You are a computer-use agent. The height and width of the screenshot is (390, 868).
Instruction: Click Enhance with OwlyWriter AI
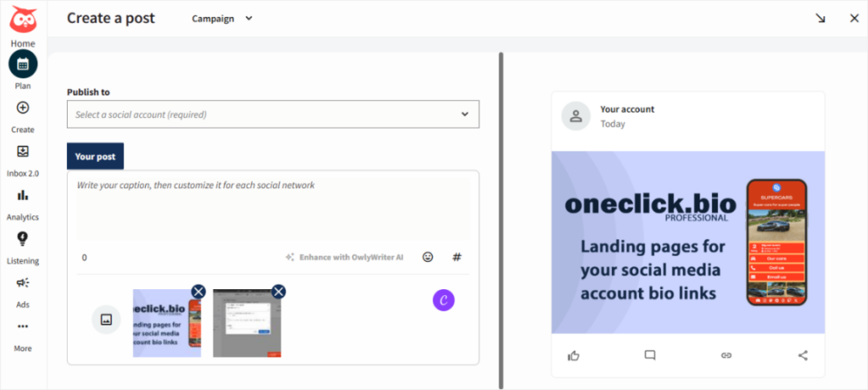pos(344,257)
